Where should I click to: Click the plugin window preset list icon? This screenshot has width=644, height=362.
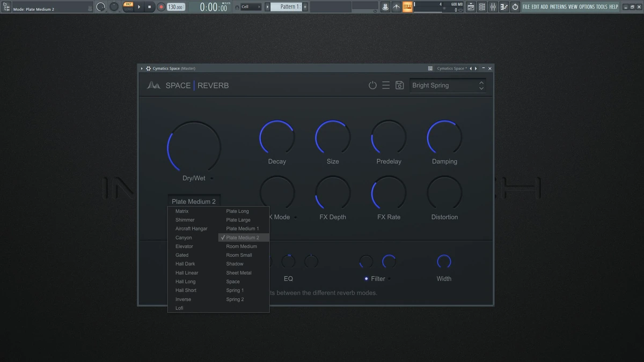pos(430,69)
